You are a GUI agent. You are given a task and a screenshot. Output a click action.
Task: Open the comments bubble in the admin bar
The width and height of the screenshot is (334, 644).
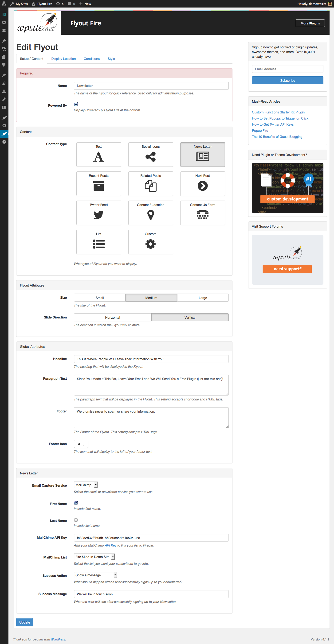coord(71,4)
